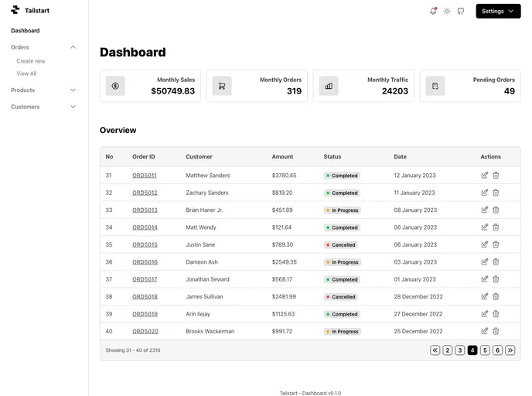Viewport: 532px width, 396px height.
Task: Open order link ORD5012
Action: click(145, 193)
